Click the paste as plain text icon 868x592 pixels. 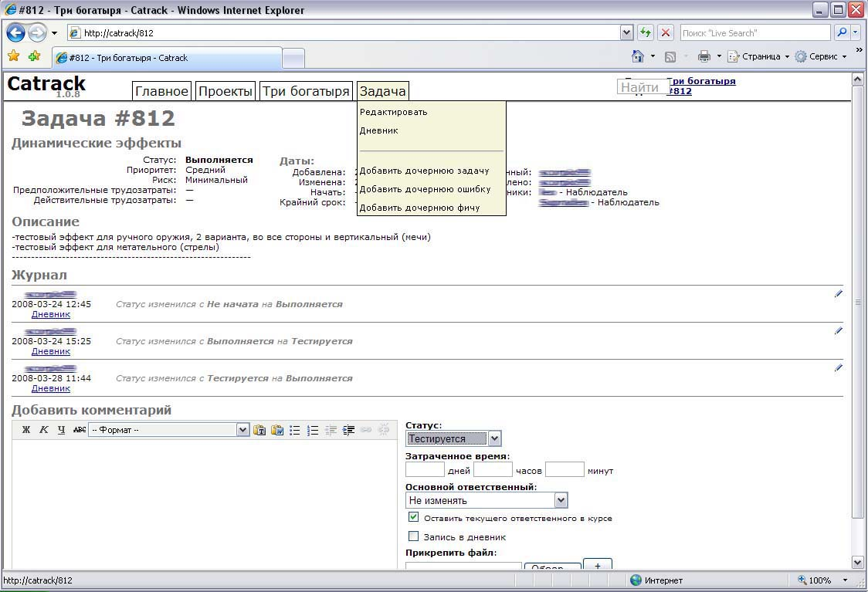(x=259, y=430)
